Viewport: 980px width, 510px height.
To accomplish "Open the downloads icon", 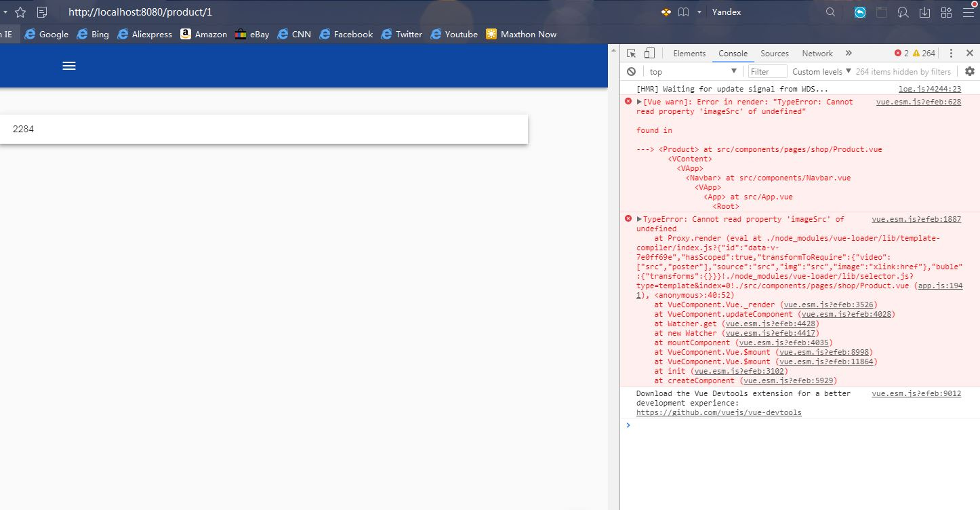I will pos(924,12).
